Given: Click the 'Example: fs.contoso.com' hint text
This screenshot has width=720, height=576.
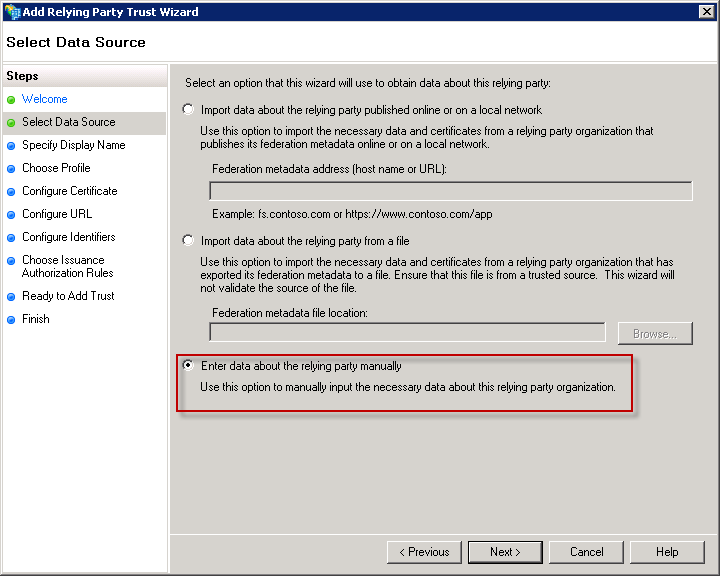Looking at the screenshot, I should [352, 214].
